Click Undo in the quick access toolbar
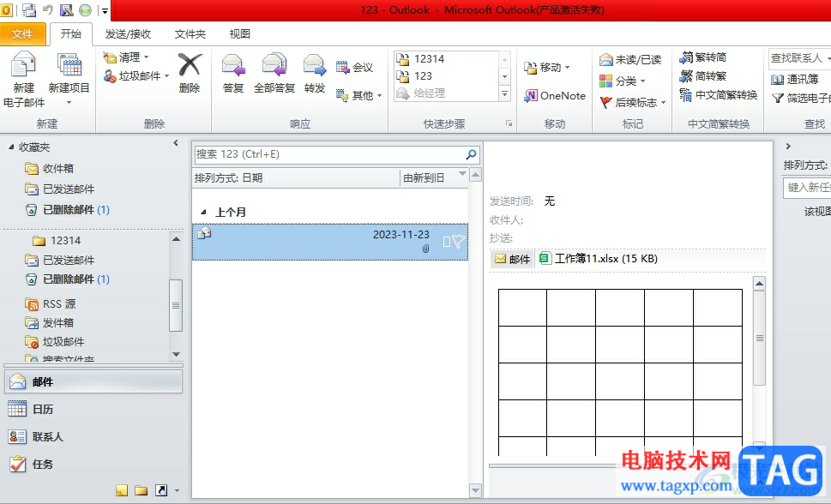This screenshot has width=831, height=504. [48, 9]
